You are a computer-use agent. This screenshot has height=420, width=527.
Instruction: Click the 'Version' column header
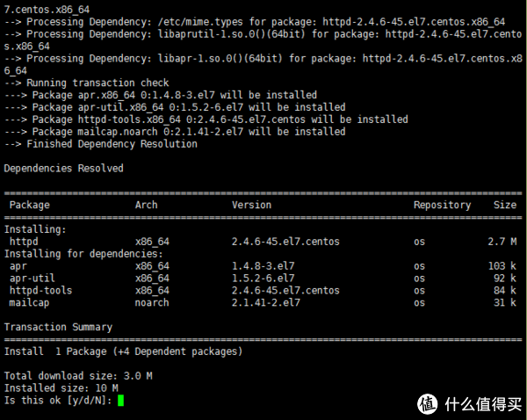pos(251,205)
